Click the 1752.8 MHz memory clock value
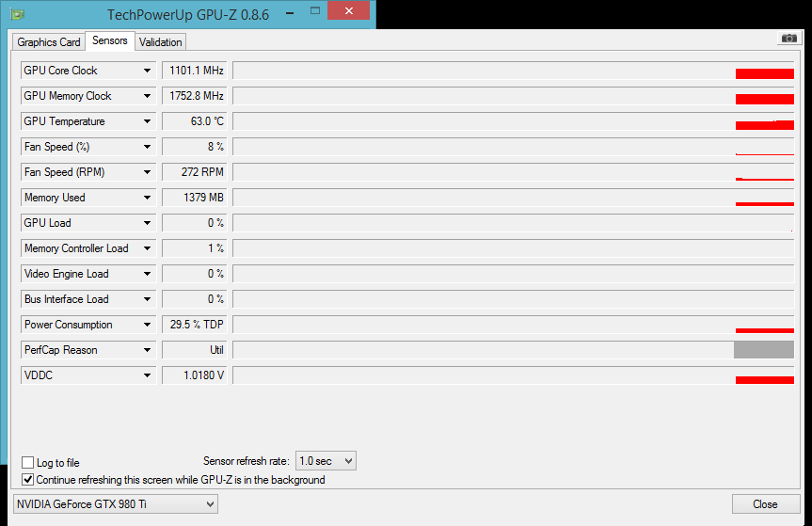 pyautogui.click(x=195, y=96)
